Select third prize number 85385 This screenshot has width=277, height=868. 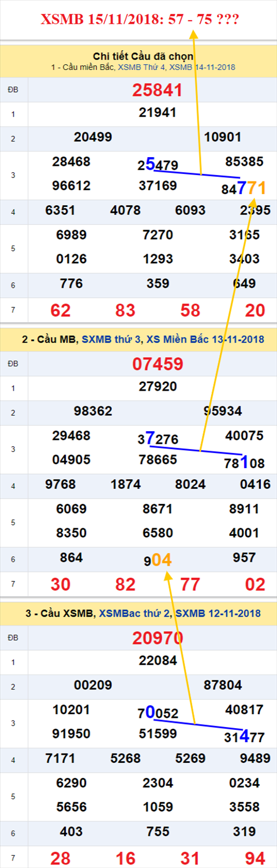click(245, 162)
